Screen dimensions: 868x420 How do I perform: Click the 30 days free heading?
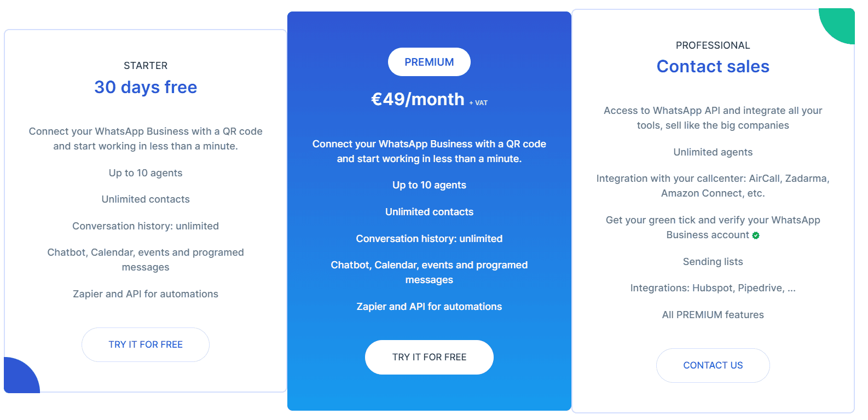click(x=146, y=87)
